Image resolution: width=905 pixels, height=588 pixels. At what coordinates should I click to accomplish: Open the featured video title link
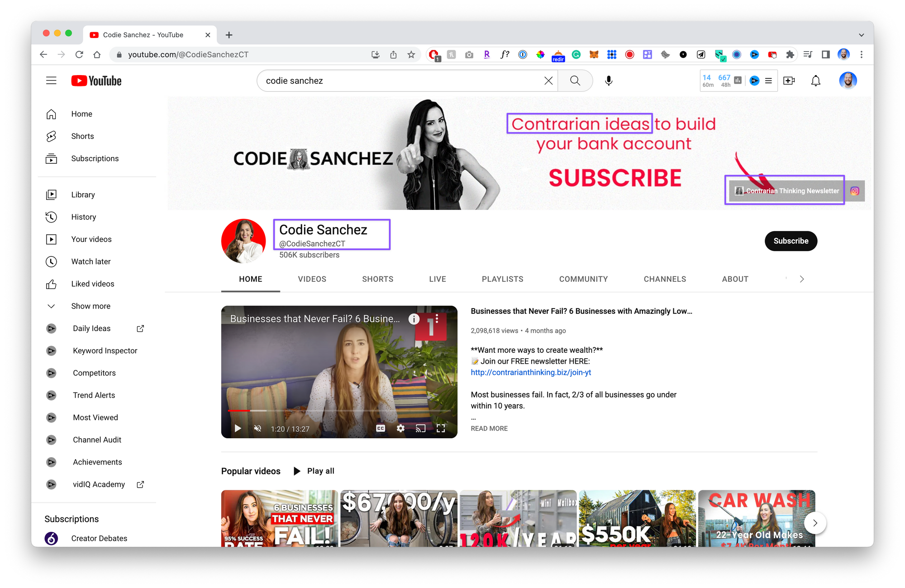[x=581, y=311]
